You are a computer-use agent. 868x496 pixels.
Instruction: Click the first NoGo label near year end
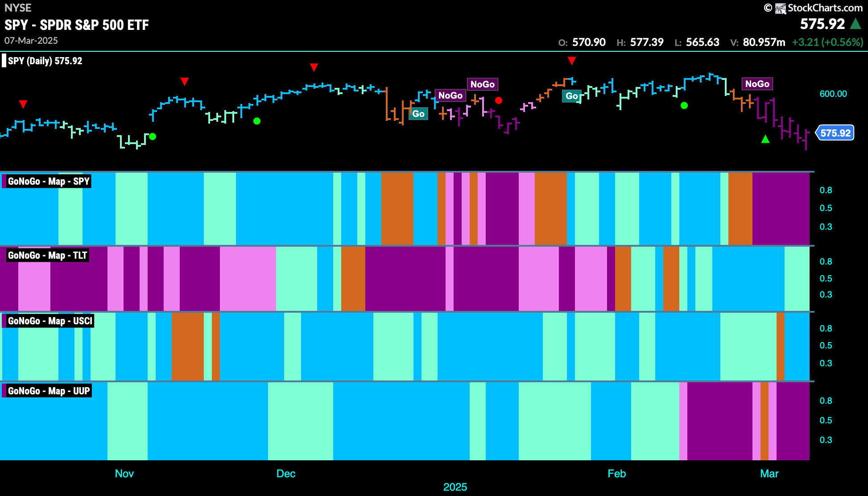[x=451, y=95]
